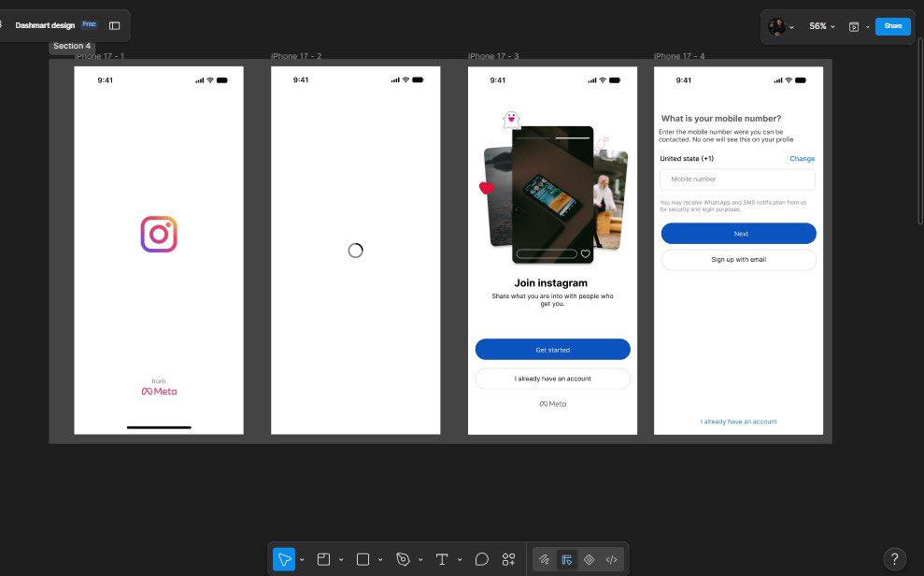Select the iPhone 17 - 2 frame label
Image resolution: width=924 pixels, height=576 pixels.
296,56
